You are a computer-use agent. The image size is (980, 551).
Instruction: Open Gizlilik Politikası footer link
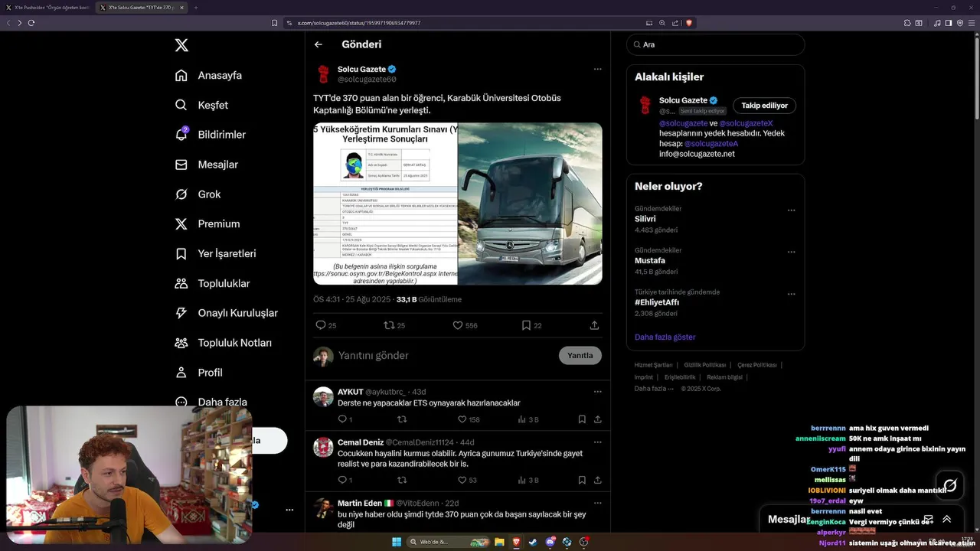(704, 365)
